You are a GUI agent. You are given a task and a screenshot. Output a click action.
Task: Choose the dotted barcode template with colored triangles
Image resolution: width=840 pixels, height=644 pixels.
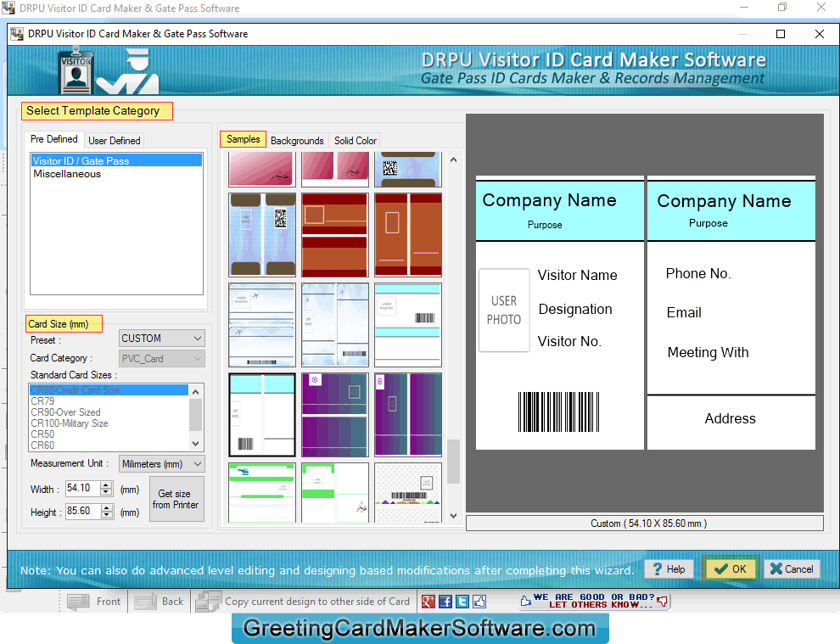(407, 492)
